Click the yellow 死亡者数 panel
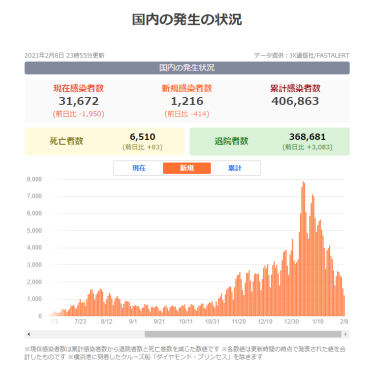Screen dimensions: 365x365 pyautogui.click(x=104, y=141)
